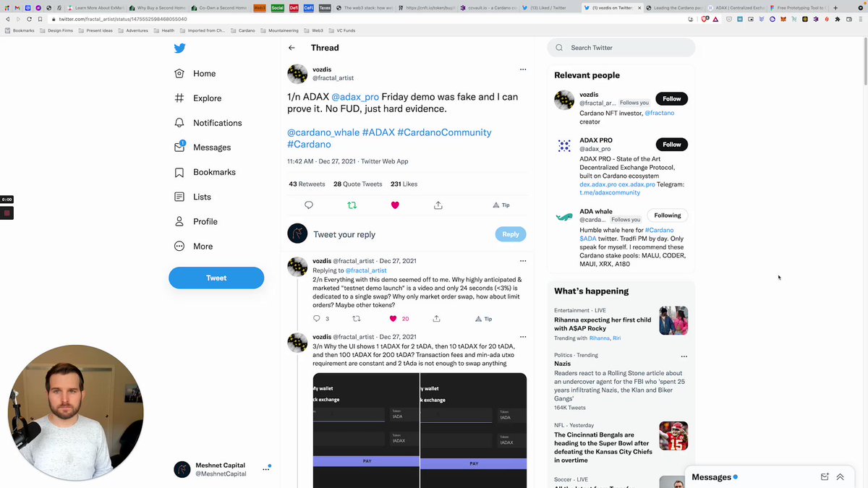Browser reload page button
868x488 pixels.
tap(29, 19)
